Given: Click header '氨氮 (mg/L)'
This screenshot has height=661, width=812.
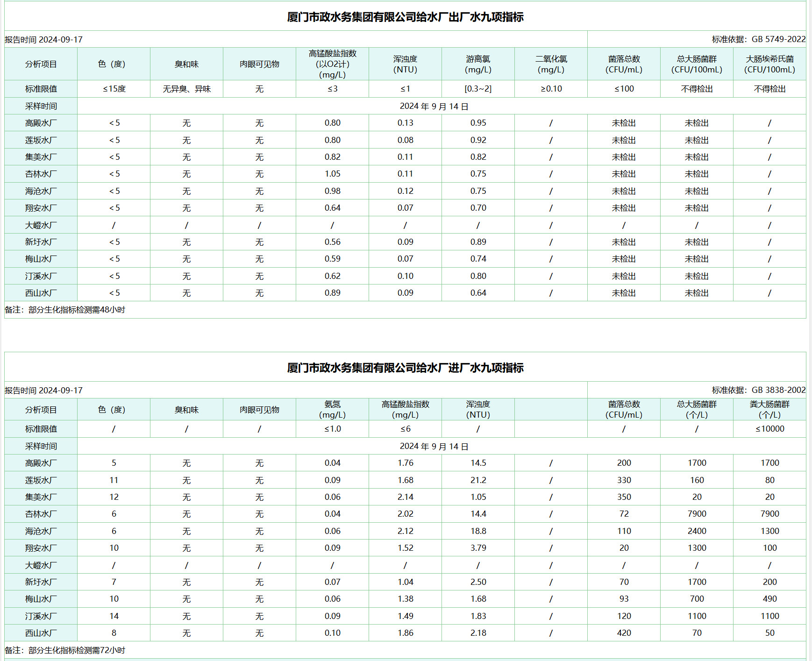Looking at the screenshot, I should (x=332, y=410).
